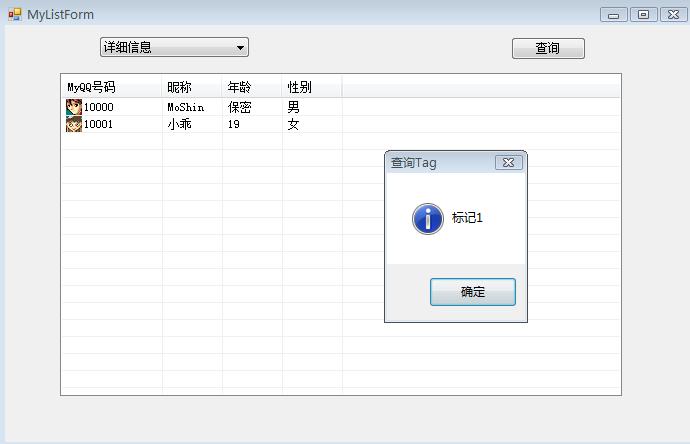Click the 查询 button
Screen dimensions: 690x444
pyautogui.click(x=548, y=48)
